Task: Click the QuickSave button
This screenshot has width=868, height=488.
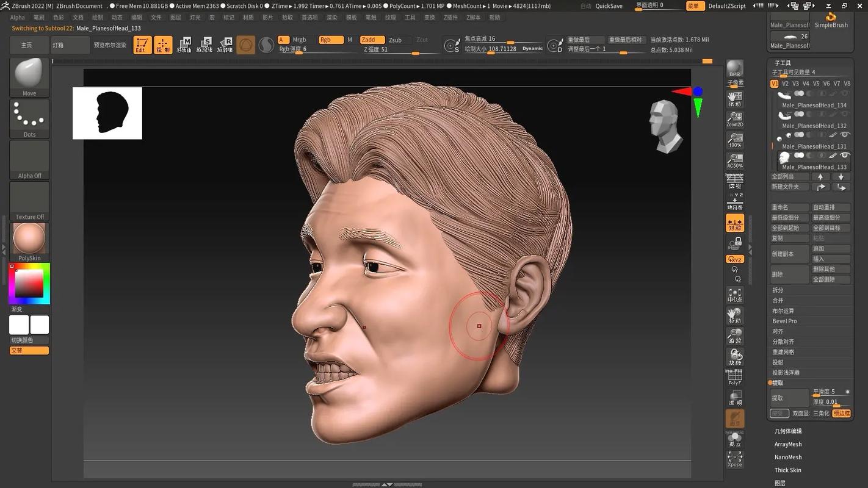Action: [609, 6]
